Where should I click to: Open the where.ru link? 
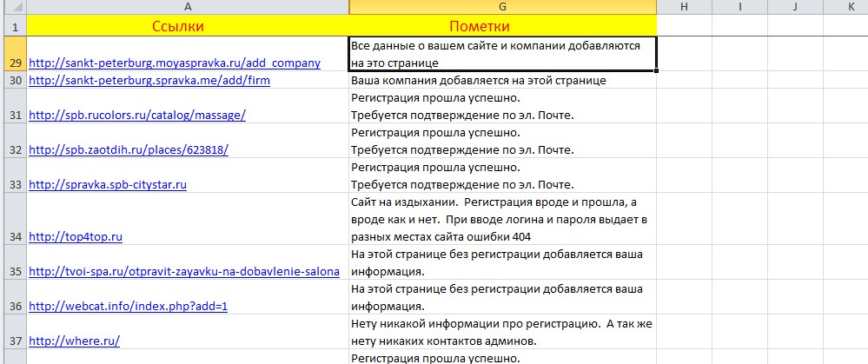[74, 341]
